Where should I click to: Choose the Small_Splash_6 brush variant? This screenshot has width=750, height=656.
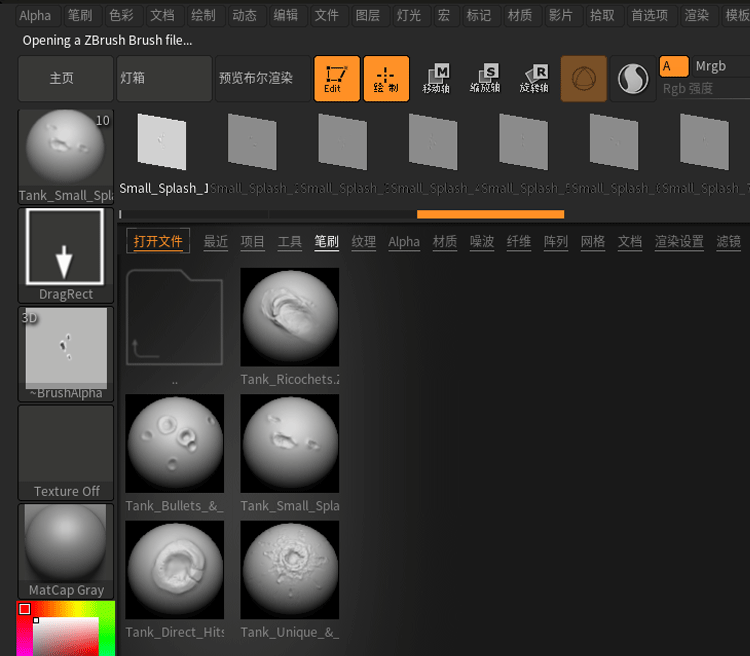click(614, 154)
